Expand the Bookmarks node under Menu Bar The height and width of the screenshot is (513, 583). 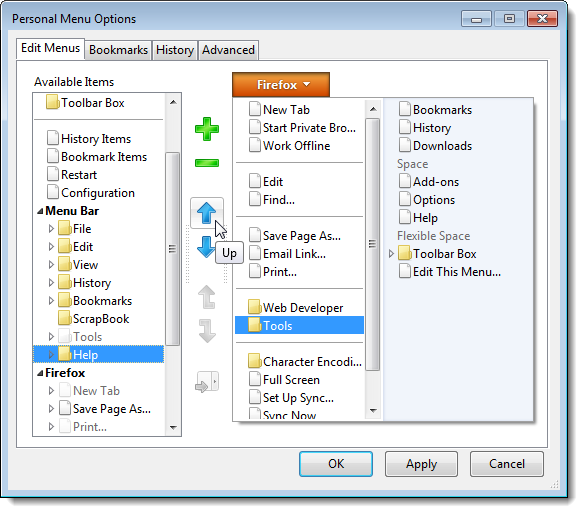pyautogui.click(x=51, y=300)
